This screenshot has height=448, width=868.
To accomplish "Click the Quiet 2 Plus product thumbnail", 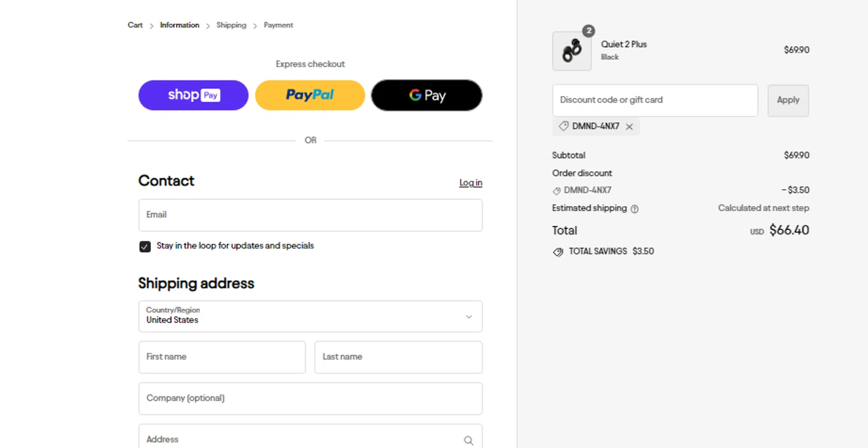I will point(572,51).
